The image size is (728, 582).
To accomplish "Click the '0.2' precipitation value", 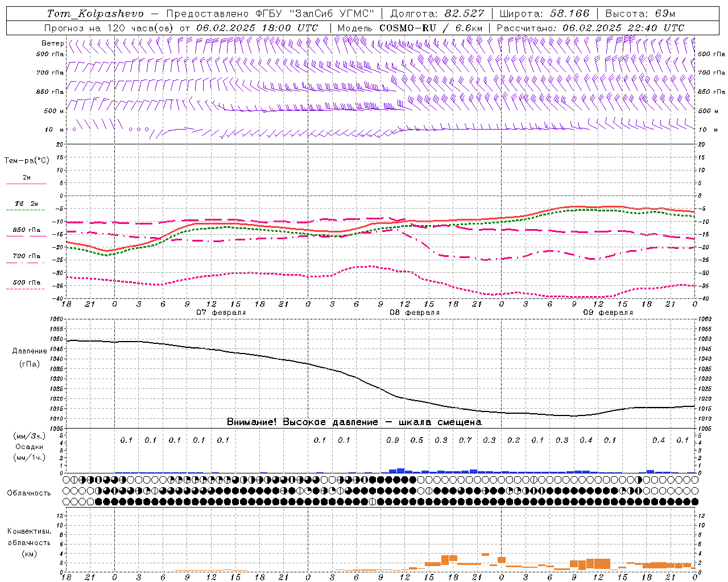I will tap(514, 440).
